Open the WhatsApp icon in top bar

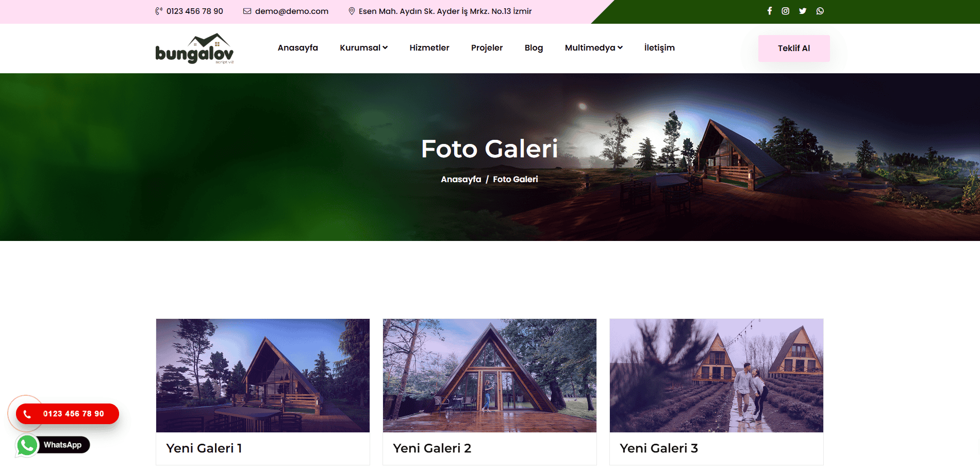click(820, 11)
